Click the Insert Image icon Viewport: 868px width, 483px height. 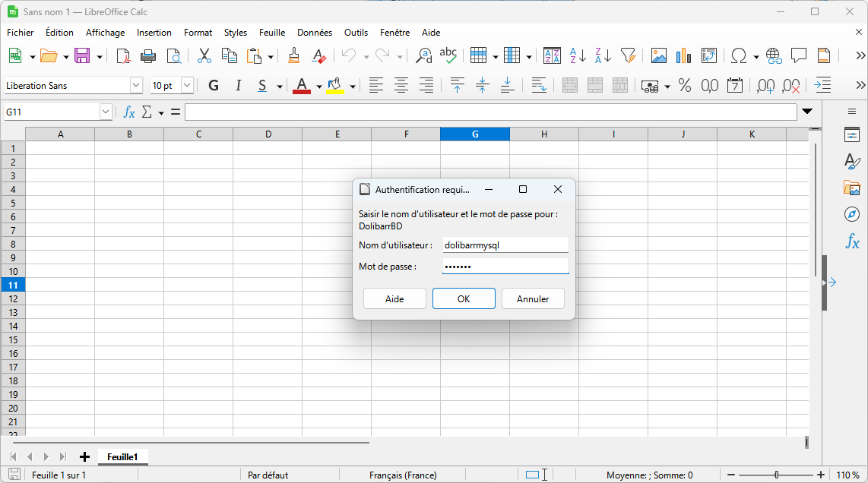(658, 55)
